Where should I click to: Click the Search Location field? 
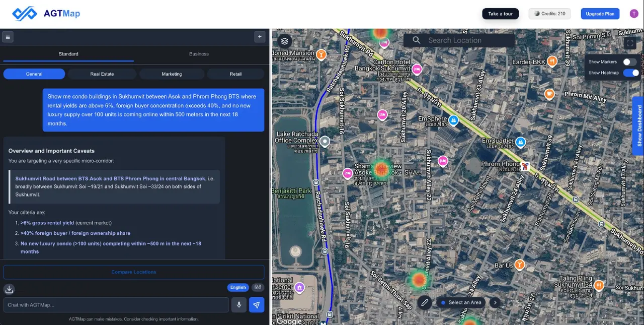pos(459,40)
